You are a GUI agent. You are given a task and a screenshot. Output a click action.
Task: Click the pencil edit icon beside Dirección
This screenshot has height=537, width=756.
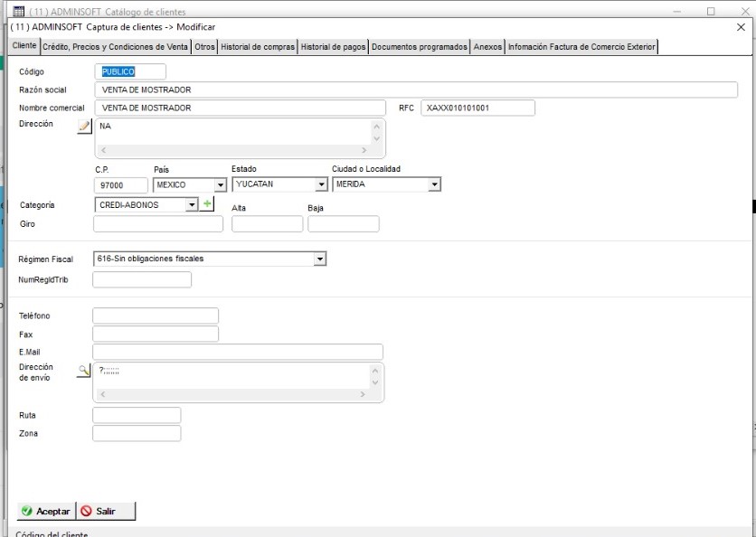pyautogui.click(x=85, y=127)
